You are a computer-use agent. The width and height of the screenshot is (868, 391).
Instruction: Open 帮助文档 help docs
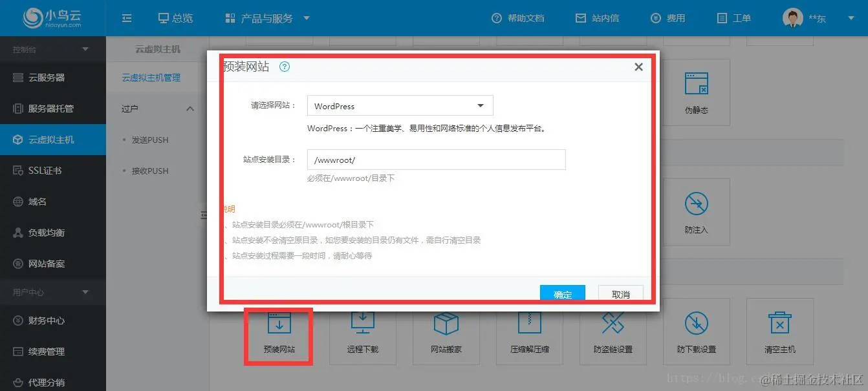[517, 18]
